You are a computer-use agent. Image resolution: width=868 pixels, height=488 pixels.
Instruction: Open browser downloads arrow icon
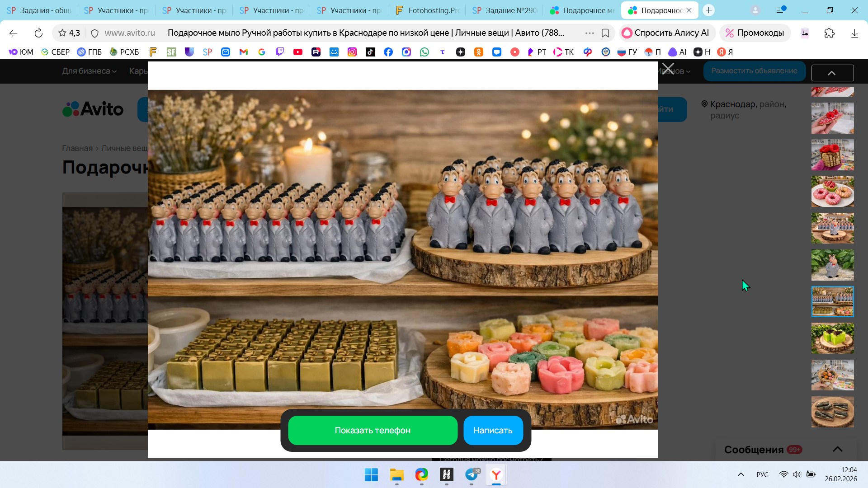point(854,33)
